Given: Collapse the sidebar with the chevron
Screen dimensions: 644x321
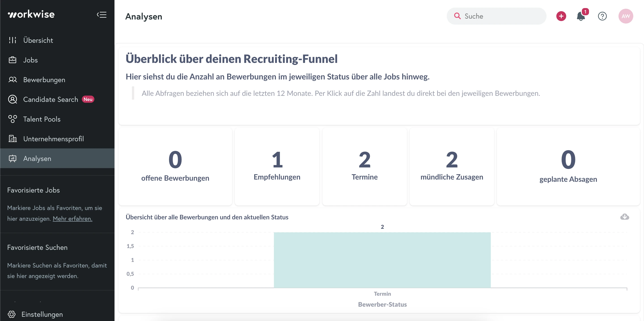Looking at the screenshot, I should pos(102,15).
